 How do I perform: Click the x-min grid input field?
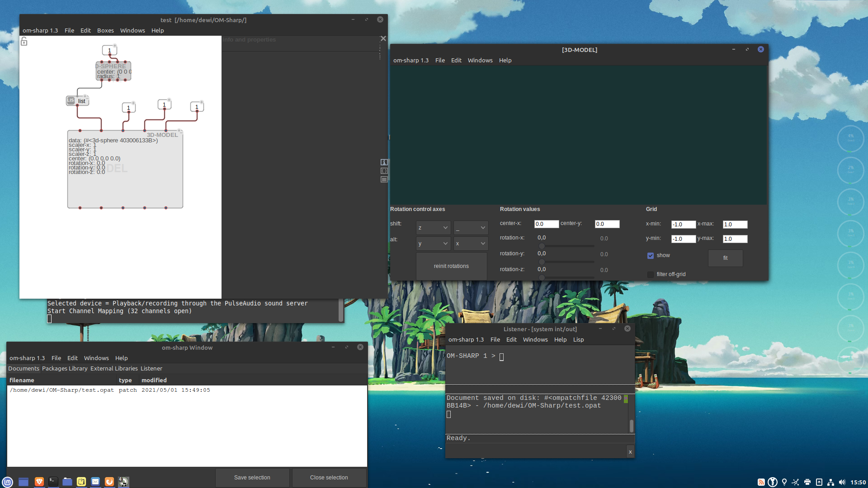tap(684, 225)
